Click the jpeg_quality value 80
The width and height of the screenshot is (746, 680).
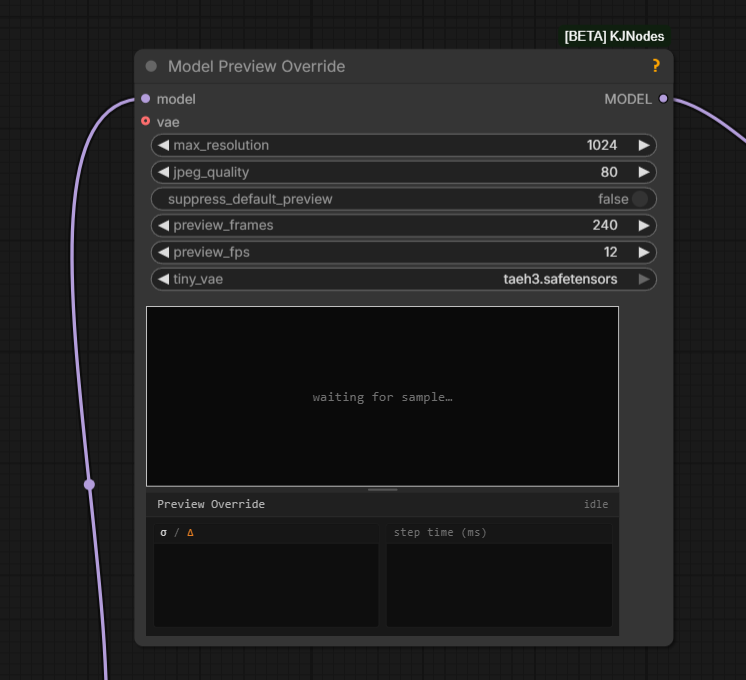609,172
